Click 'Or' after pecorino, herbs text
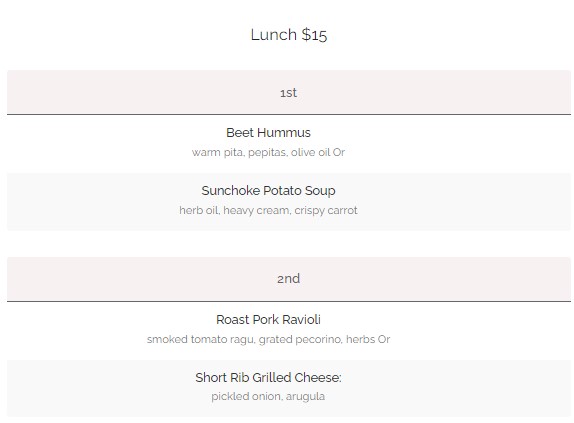The image size is (574, 423). coord(384,339)
